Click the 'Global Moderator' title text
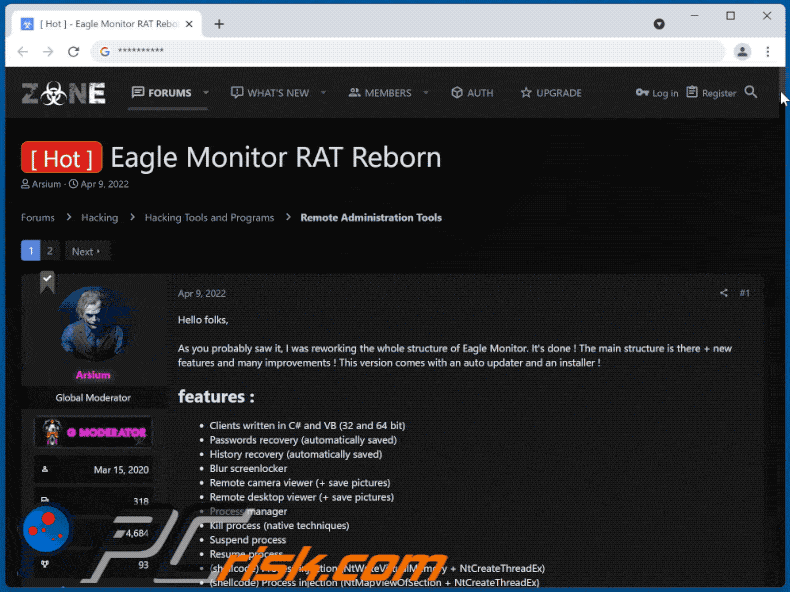This screenshot has height=592, width=790. (x=93, y=398)
